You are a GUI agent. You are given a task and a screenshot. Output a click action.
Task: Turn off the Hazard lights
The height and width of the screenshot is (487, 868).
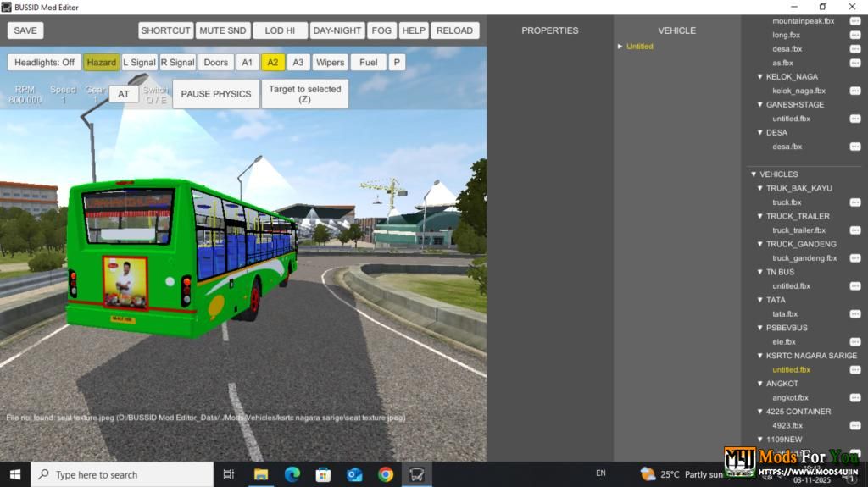pos(102,63)
